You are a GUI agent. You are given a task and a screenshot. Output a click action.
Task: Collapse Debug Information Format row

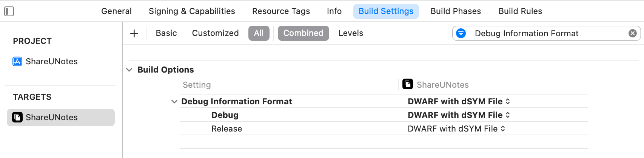[x=174, y=102]
